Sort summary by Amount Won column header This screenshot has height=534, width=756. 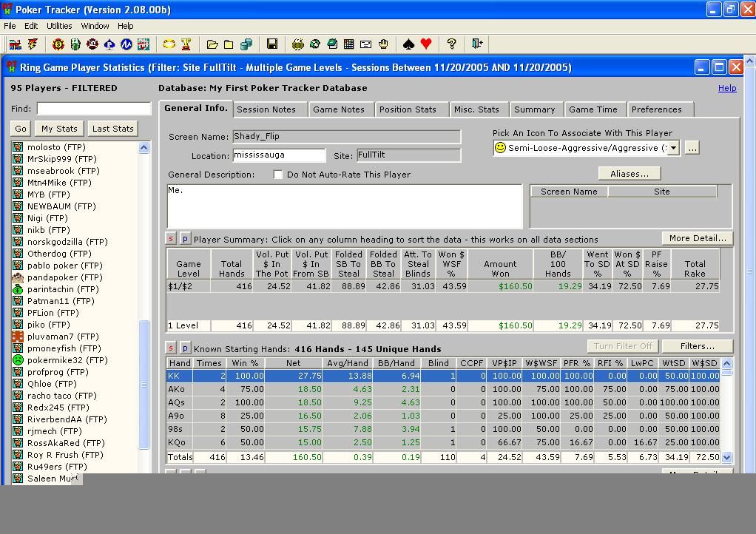pos(500,264)
